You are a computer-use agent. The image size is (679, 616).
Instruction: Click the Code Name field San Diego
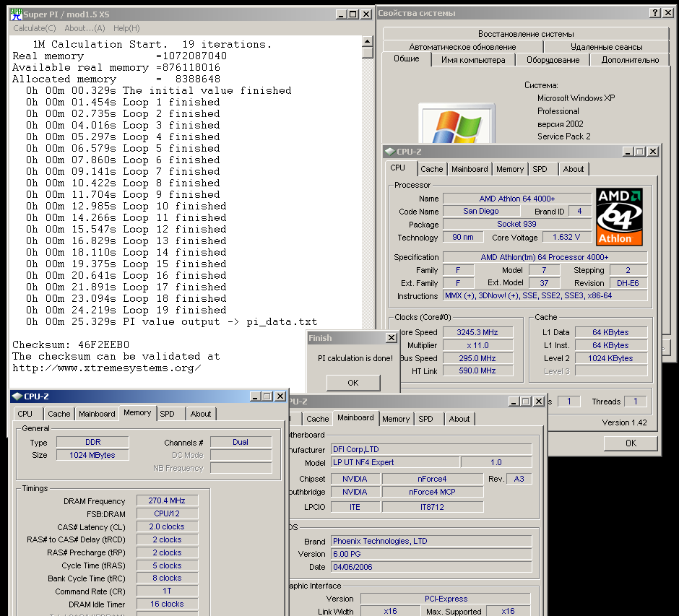pyautogui.click(x=481, y=211)
